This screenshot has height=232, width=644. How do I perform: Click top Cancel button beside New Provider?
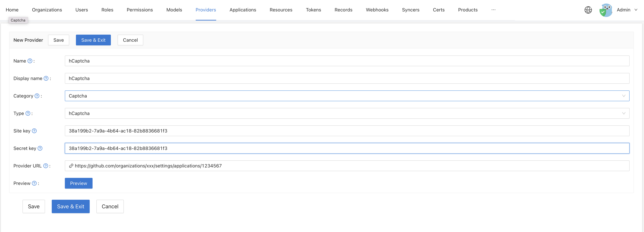130,40
